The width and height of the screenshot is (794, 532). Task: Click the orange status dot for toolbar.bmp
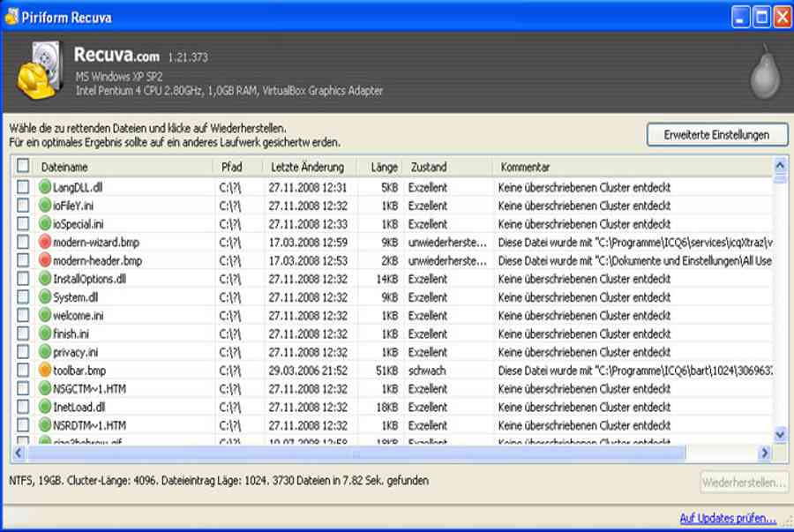point(45,370)
